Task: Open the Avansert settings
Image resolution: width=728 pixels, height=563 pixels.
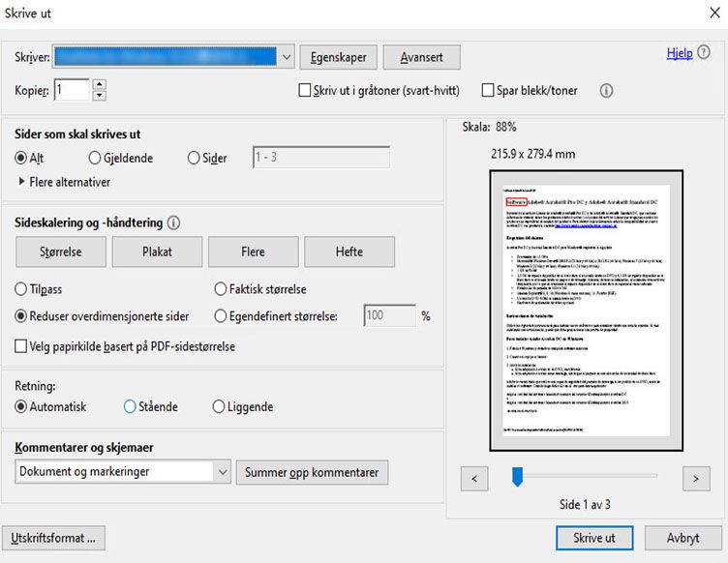Action: point(421,57)
